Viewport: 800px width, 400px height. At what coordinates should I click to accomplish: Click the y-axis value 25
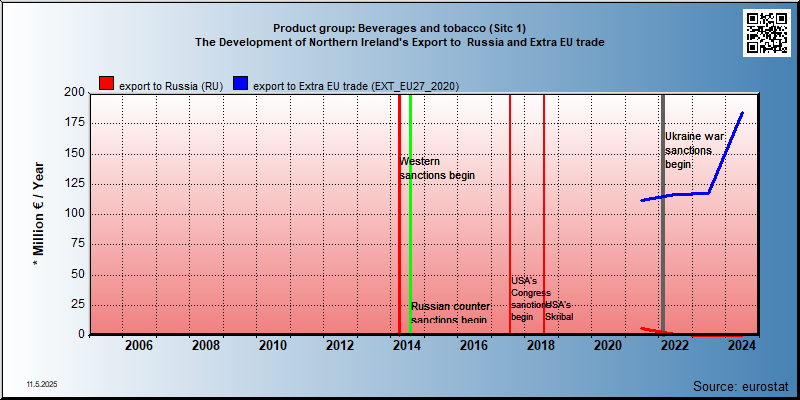tap(78, 305)
